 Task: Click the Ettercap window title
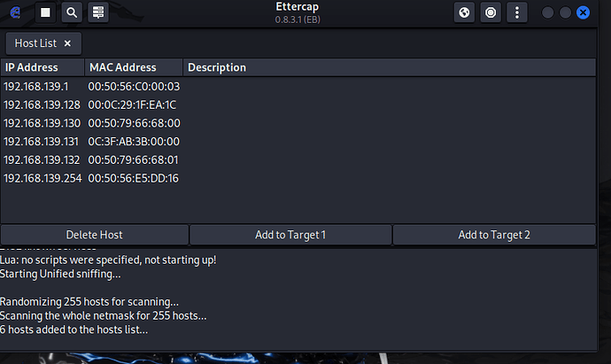(298, 6)
